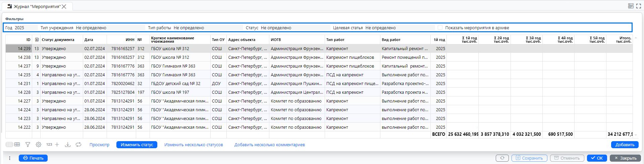Open the table filter funnel icon

28,145
